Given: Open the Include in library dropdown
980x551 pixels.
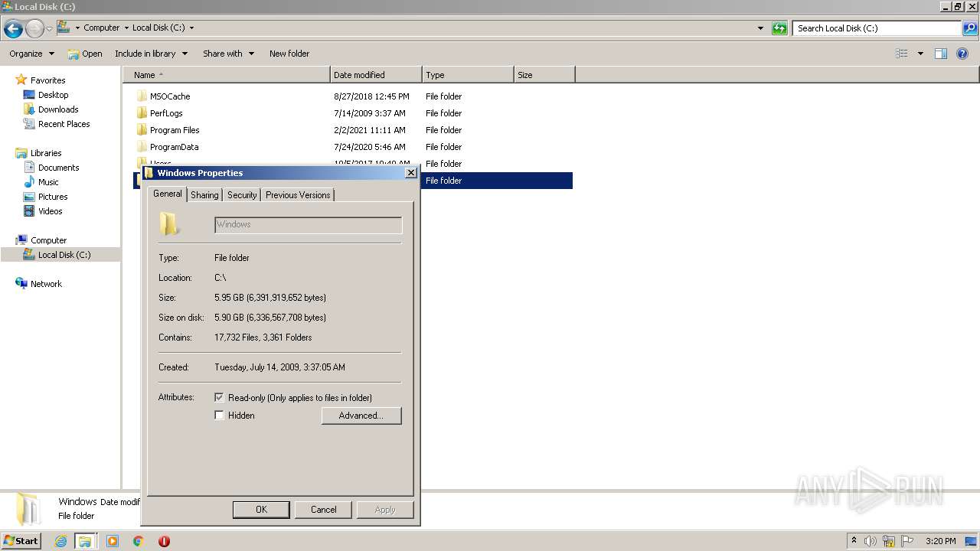Looking at the screenshot, I should pos(151,54).
